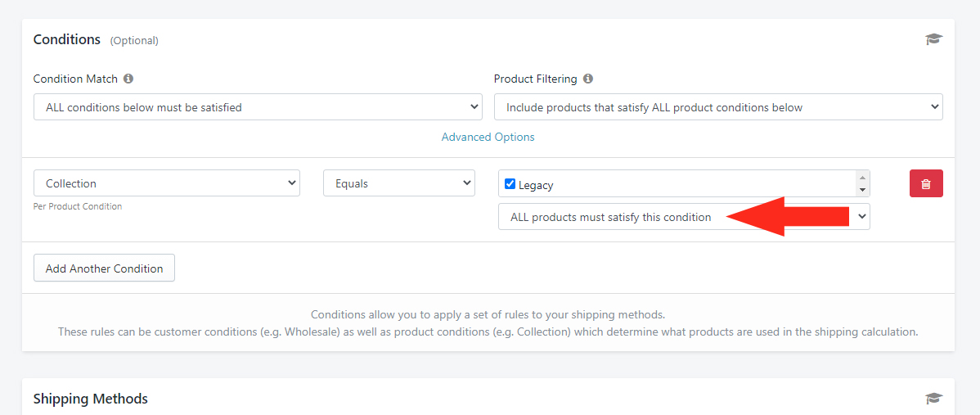Click the Shipping Methods graduation cap icon

(x=933, y=399)
